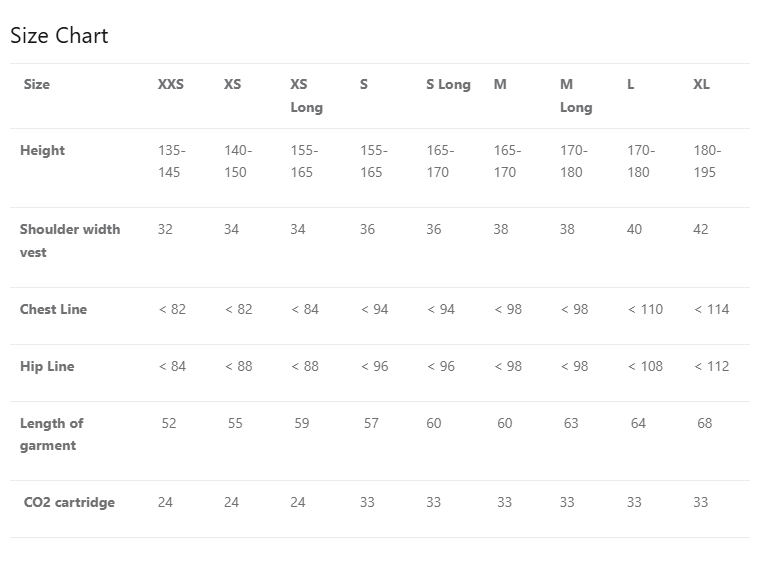Screen dimensions: 771x561
Task: Click the Size Chart heading
Action: pos(59,36)
